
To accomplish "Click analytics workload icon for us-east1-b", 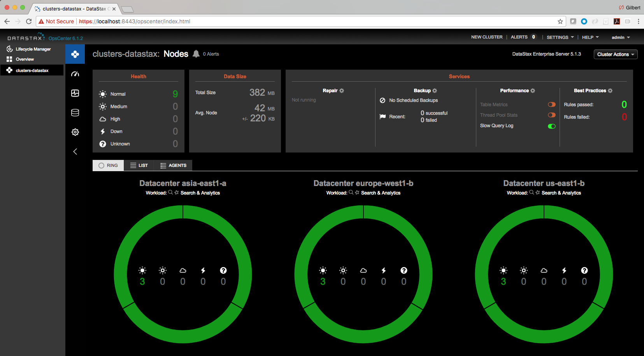I will pyautogui.click(x=538, y=192).
